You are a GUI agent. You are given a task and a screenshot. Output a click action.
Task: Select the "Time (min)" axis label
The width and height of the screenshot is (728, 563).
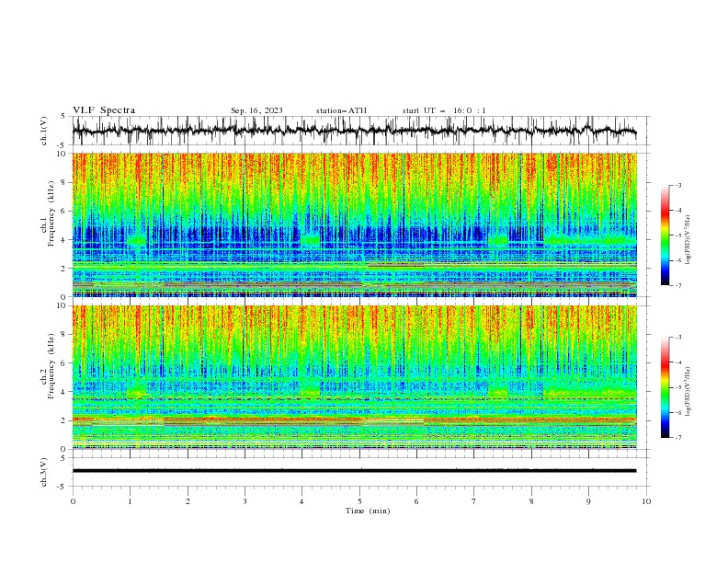pyautogui.click(x=368, y=511)
